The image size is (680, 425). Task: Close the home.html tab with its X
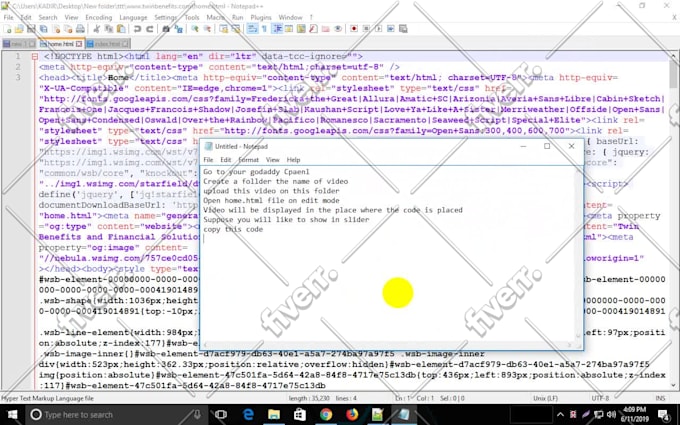coord(79,44)
